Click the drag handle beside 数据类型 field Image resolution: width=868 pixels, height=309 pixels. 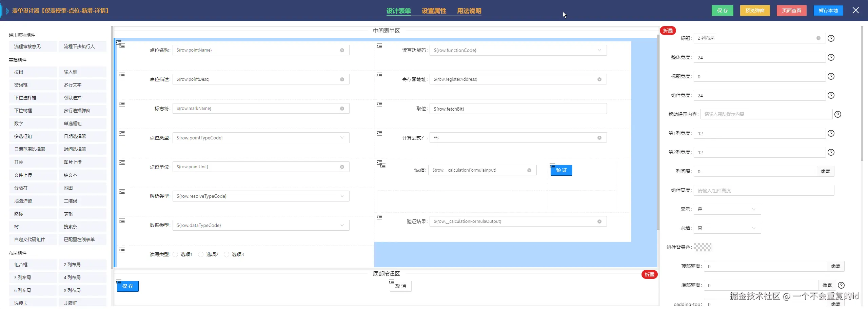[122, 221]
